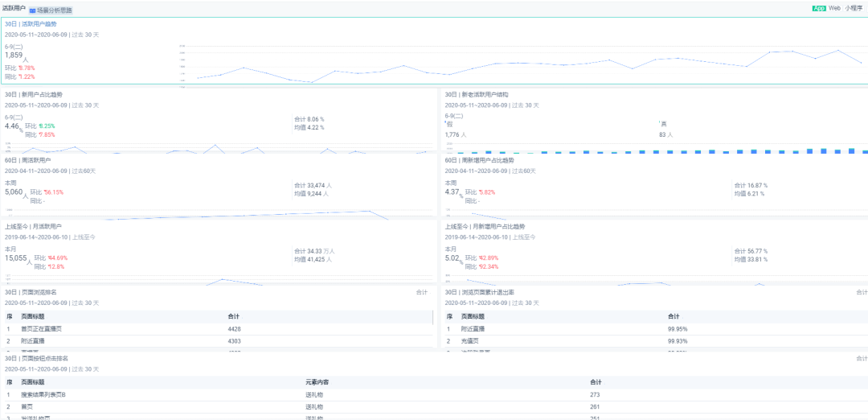Sort 页面按钮点击排名 table by 合计 column
868x420 pixels.
click(x=596, y=382)
